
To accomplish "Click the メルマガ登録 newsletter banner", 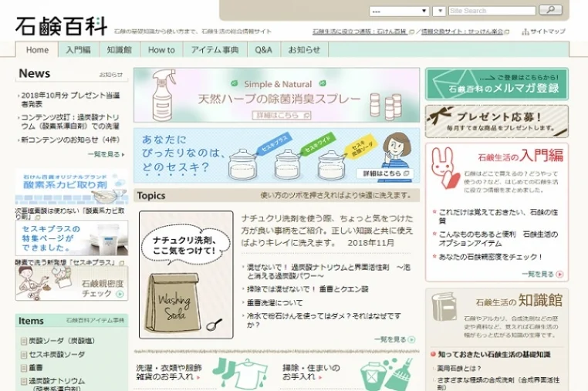I will [496, 84].
